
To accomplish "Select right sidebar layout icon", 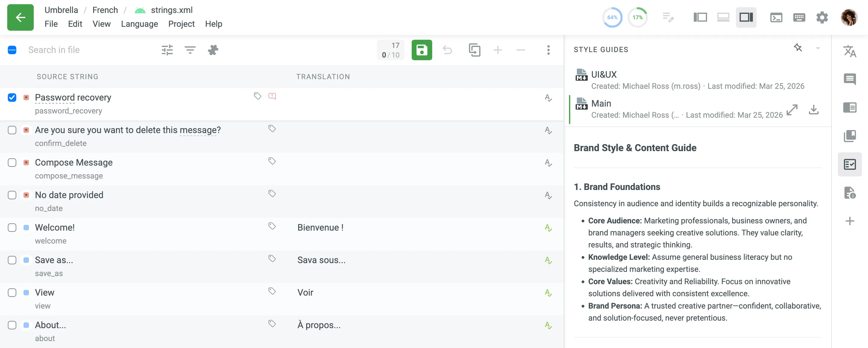I will pos(746,17).
